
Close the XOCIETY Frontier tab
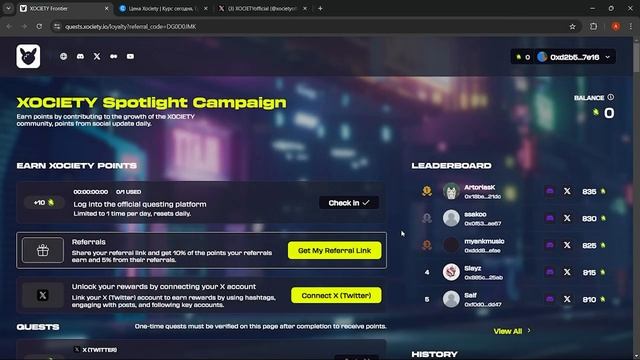107,9
